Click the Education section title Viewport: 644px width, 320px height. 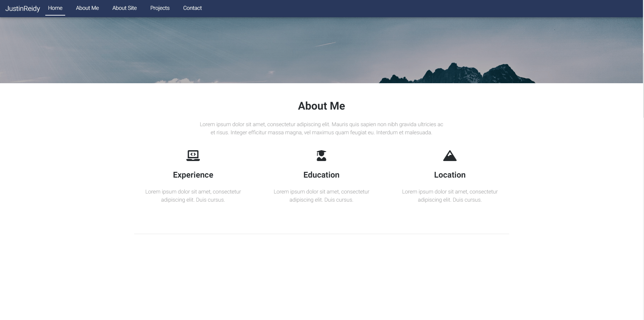tap(321, 175)
